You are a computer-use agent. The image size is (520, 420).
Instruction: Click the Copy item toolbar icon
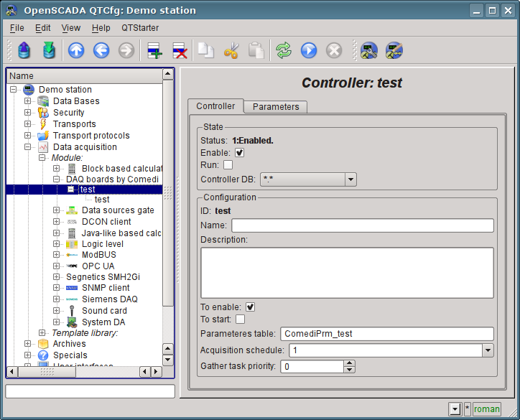205,51
